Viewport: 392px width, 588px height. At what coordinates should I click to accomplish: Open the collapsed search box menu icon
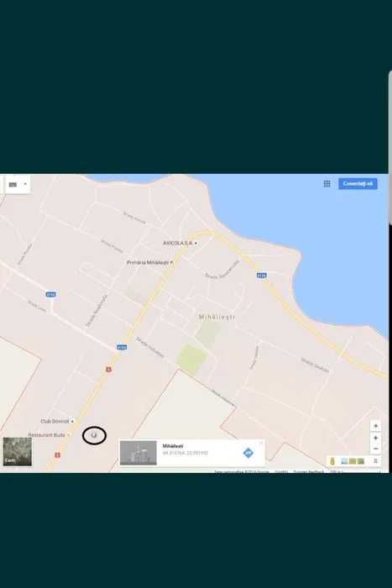pos(13,185)
